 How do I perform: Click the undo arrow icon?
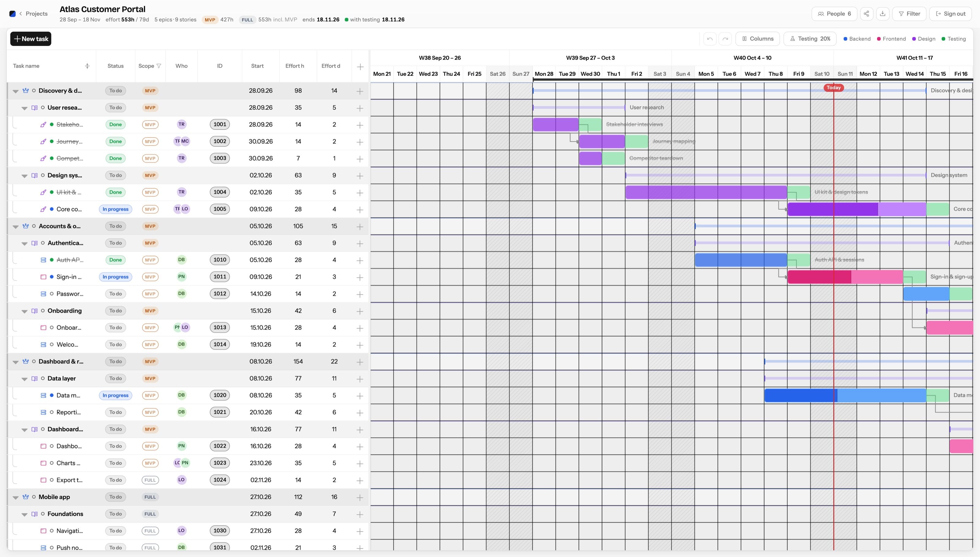[710, 39]
